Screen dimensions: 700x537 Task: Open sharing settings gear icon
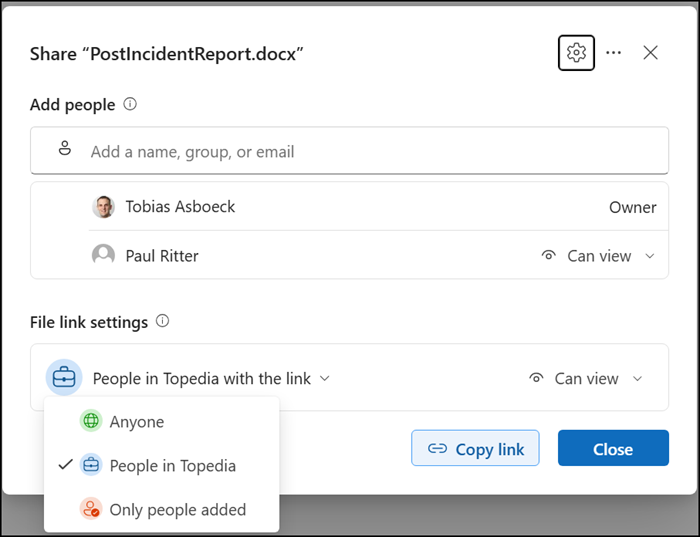[576, 53]
